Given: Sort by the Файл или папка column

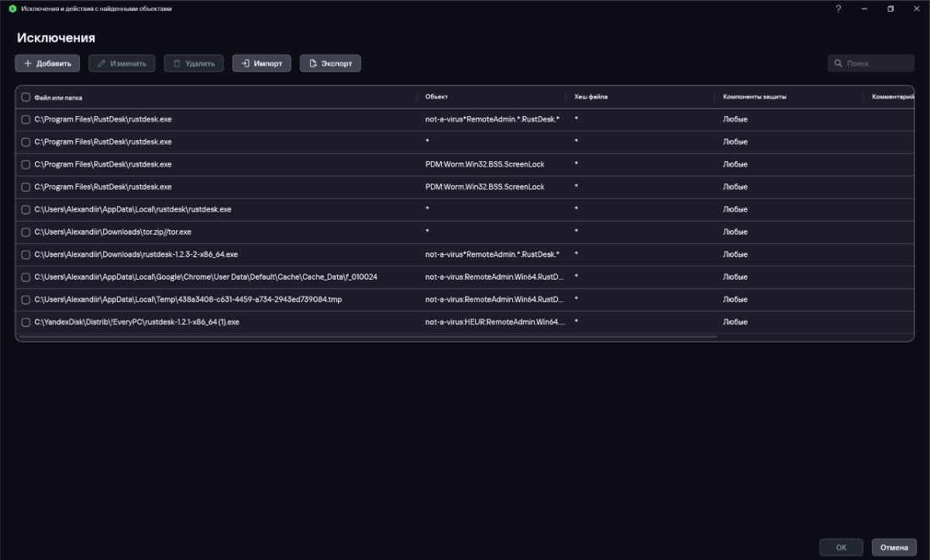Looking at the screenshot, I should click(59, 98).
